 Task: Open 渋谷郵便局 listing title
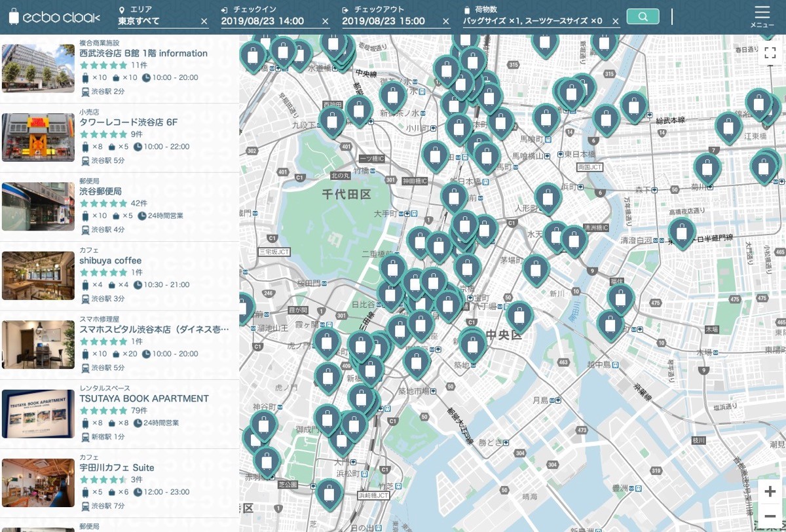(100, 191)
